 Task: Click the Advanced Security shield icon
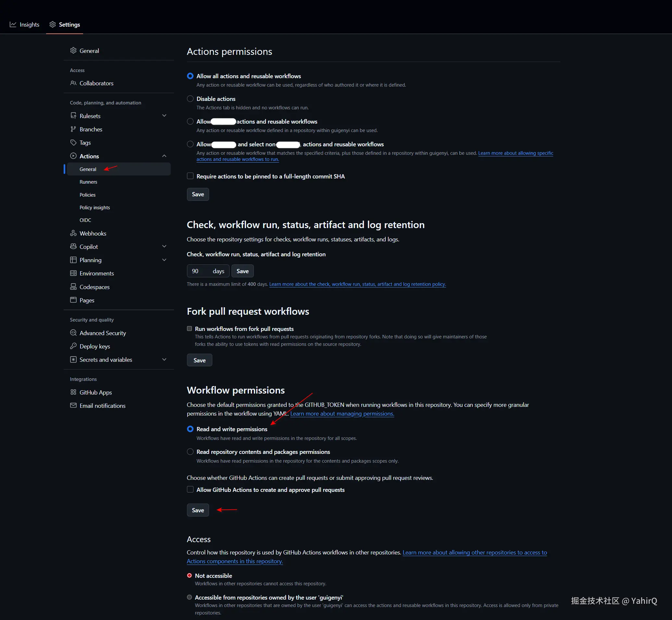[73, 333]
